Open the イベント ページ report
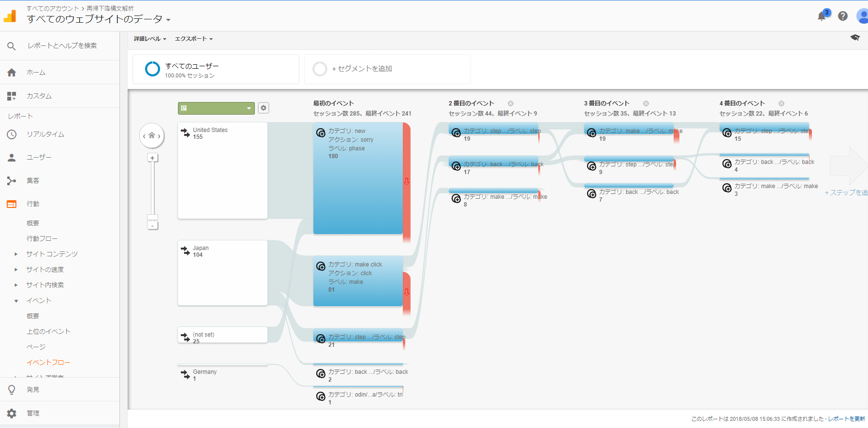Viewport: 868px width, 428px height. click(36, 347)
